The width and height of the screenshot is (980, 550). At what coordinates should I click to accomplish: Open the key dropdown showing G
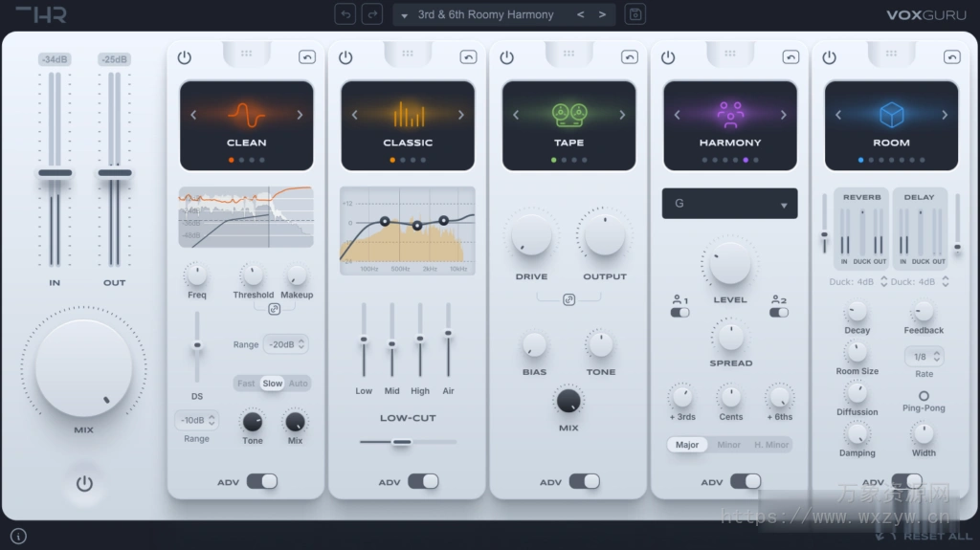pyautogui.click(x=729, y=204)
